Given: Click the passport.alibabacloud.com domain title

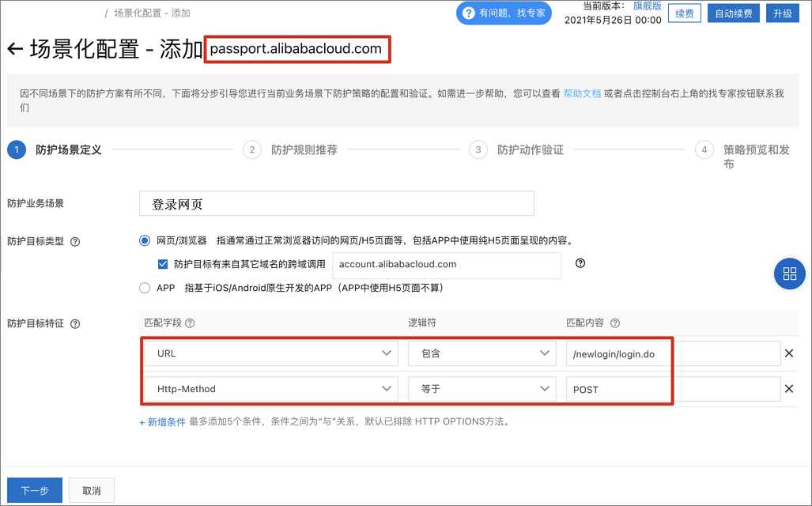Looking at the screenshot, I should (x=296, y=49).
